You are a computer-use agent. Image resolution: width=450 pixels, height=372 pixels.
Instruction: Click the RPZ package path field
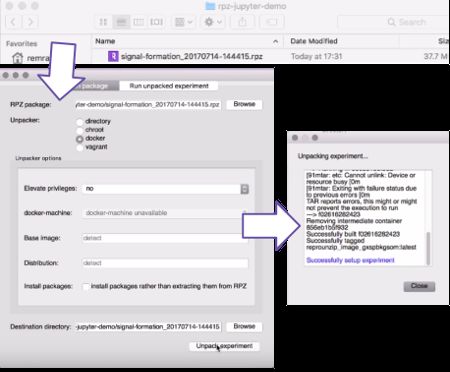click(148, 104)
